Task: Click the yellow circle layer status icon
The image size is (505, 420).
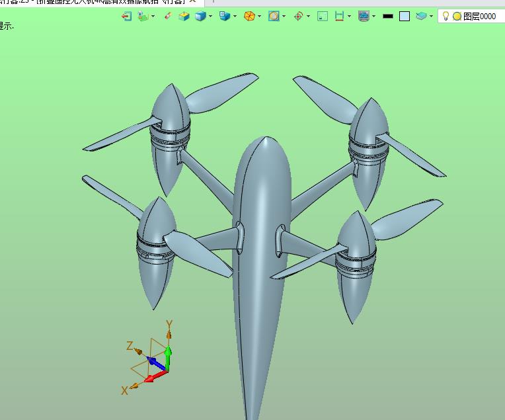Action: (457, 16)
